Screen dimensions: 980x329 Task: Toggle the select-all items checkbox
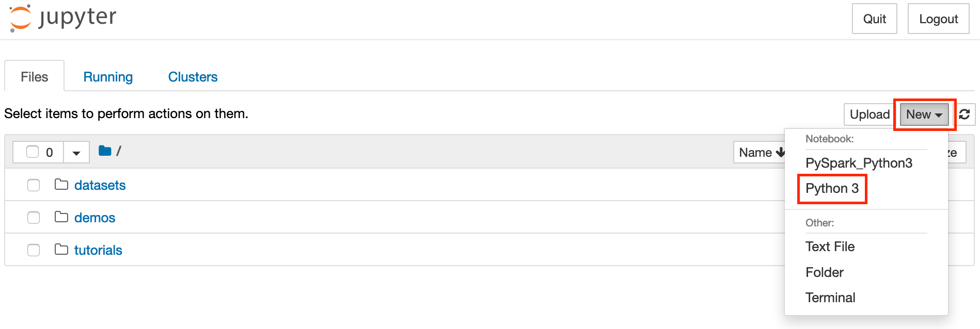coord(33,151)
